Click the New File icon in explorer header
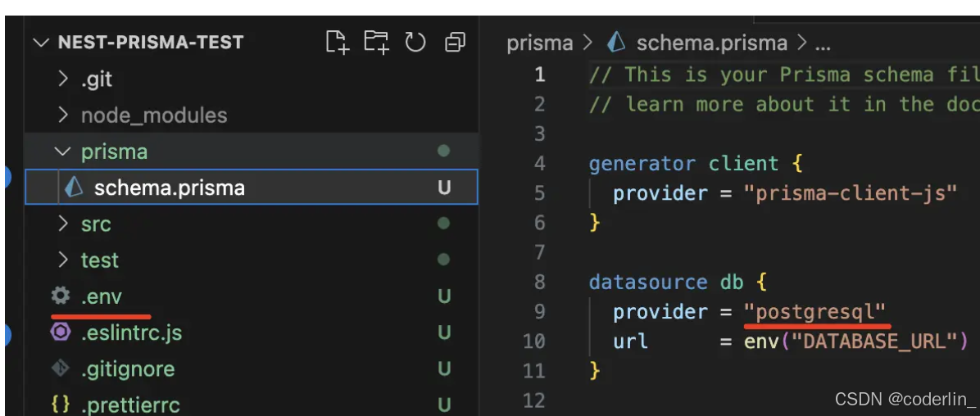This screenshot has height=416, width=980. pos(337,42)
